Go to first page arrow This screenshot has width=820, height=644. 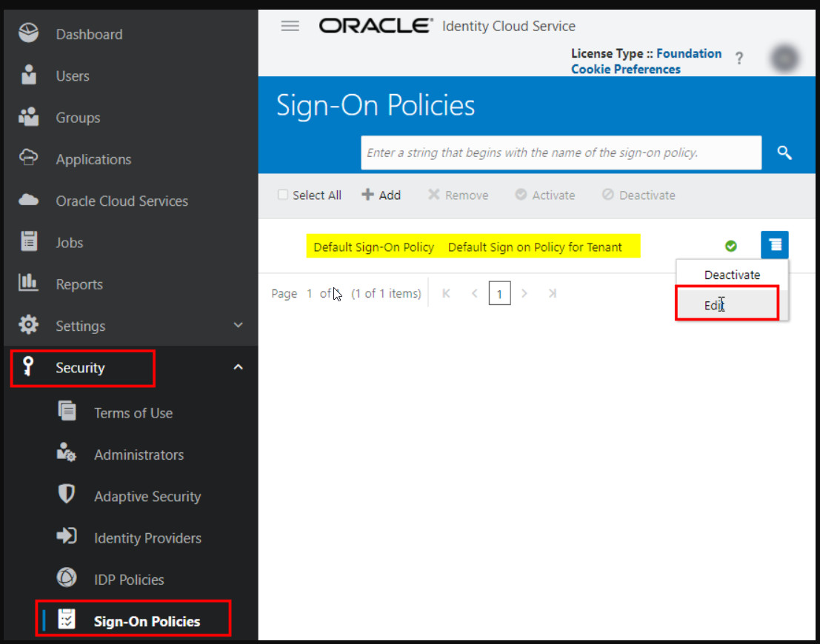[x=446, y=293]
